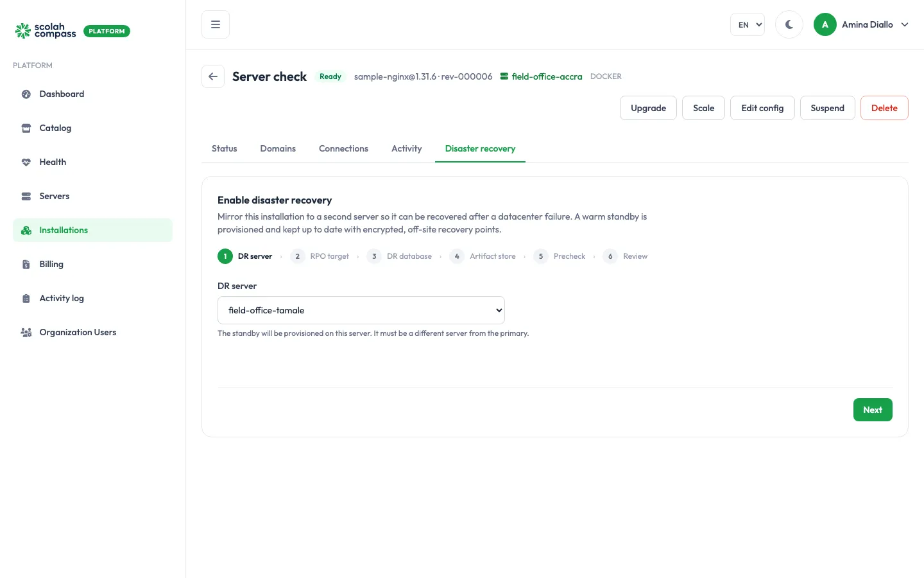Screen dimensions: 924x578
Task: Click the Billing invoice icon
Action: [x=26, y=265]
